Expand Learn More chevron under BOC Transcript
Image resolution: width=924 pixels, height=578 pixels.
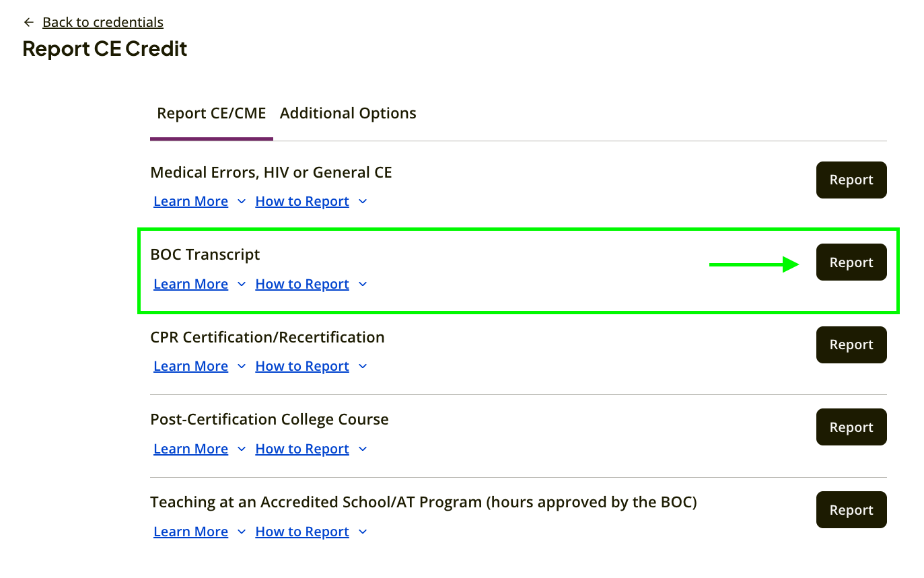point(242,285)
